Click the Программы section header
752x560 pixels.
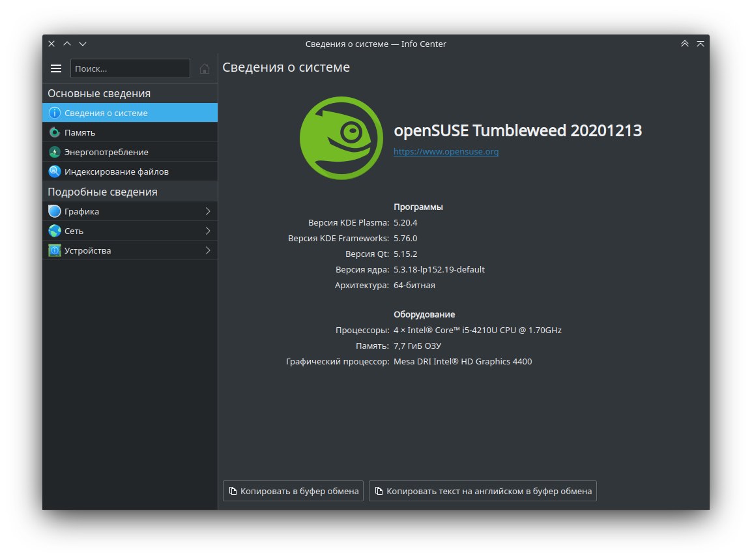pos(418,207)
